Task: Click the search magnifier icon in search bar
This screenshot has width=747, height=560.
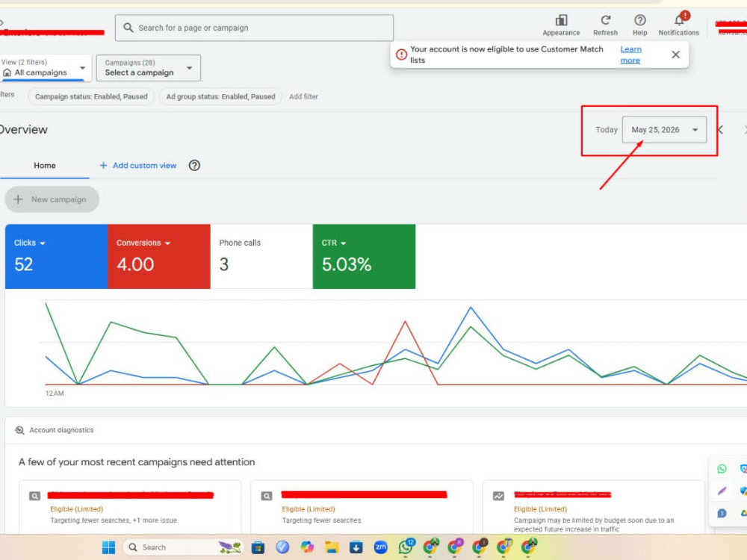Action: point(128,28)
